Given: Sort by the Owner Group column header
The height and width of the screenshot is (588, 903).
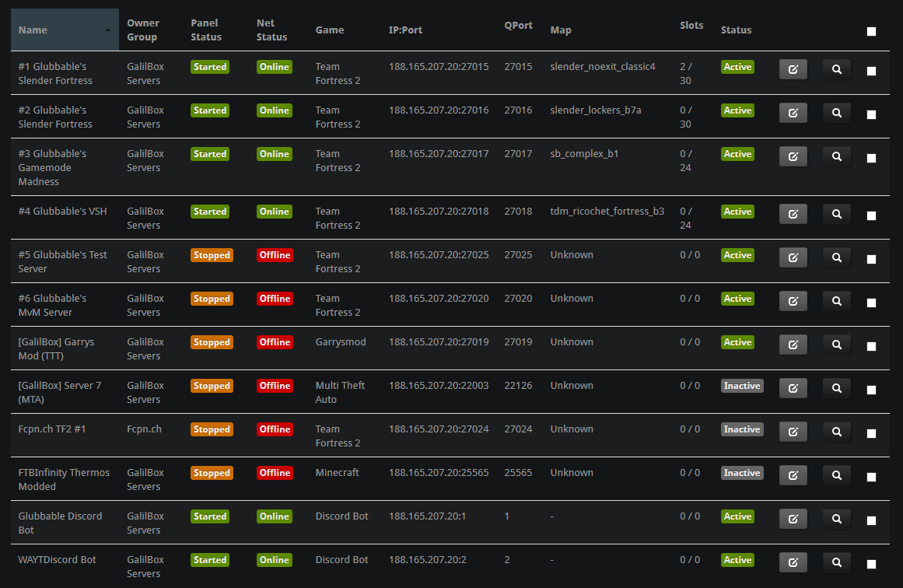Looking at the screenshot, I should click(x=143, y=30).
